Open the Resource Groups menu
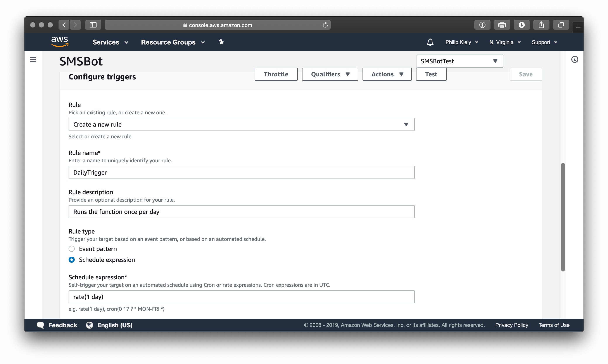 (x=173, y=42)
